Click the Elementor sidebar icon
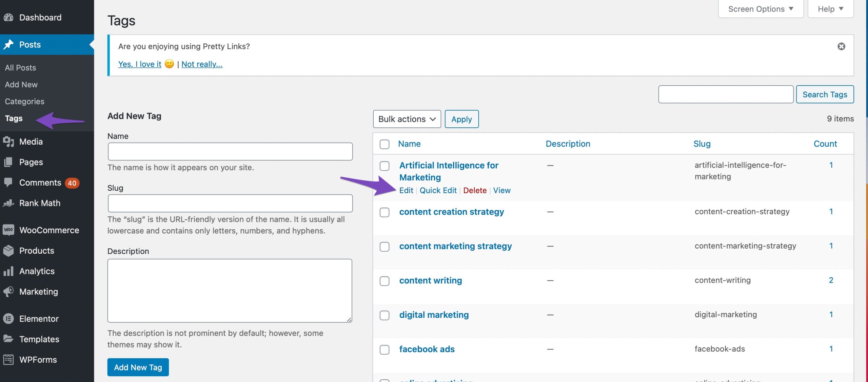The width and height of the screenshot is (868, 382). [8, 319]
